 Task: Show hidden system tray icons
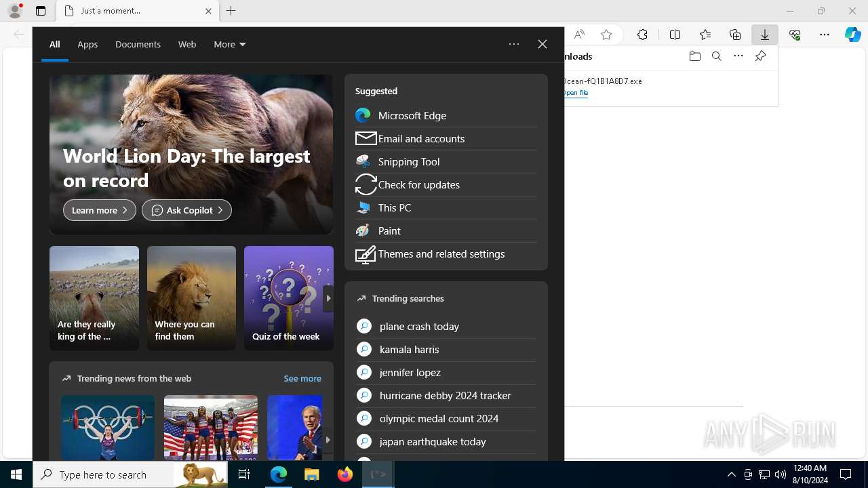point(731,474)
